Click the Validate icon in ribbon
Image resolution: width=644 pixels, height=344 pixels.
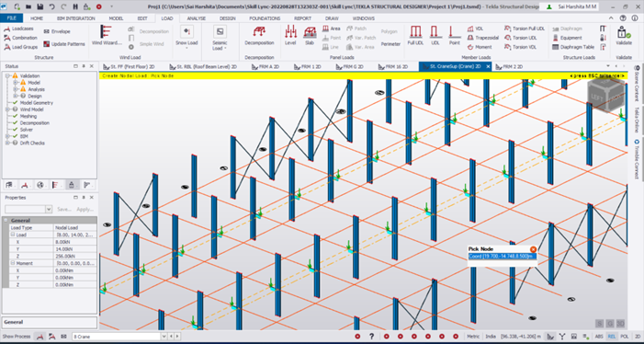click(x=624, y=35)
